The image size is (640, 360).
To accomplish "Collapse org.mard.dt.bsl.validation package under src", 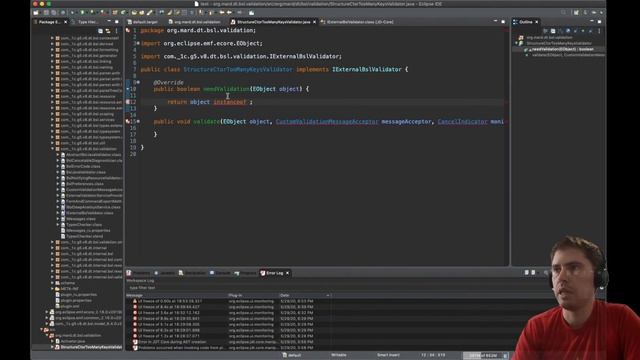I will pyautogui.click(x=47, y=336).
